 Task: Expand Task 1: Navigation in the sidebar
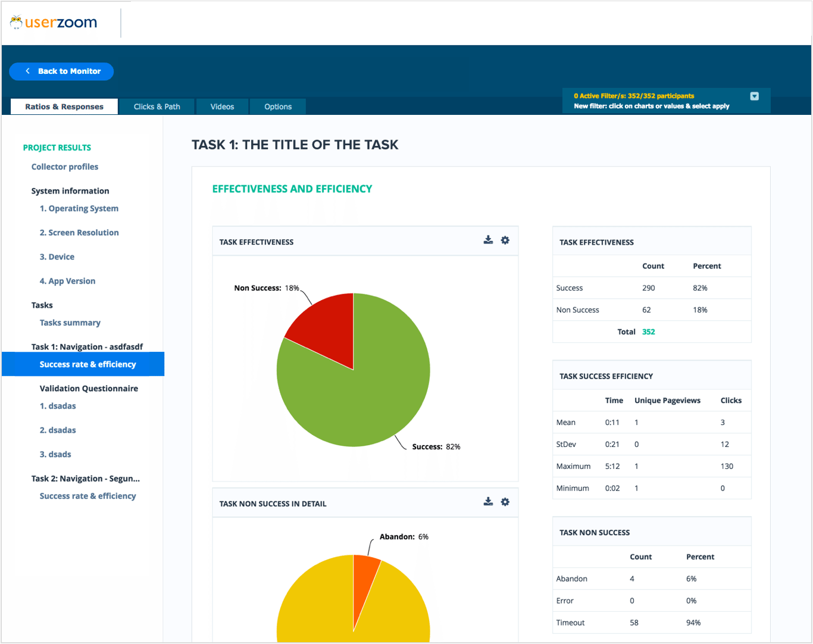point(87,346)
